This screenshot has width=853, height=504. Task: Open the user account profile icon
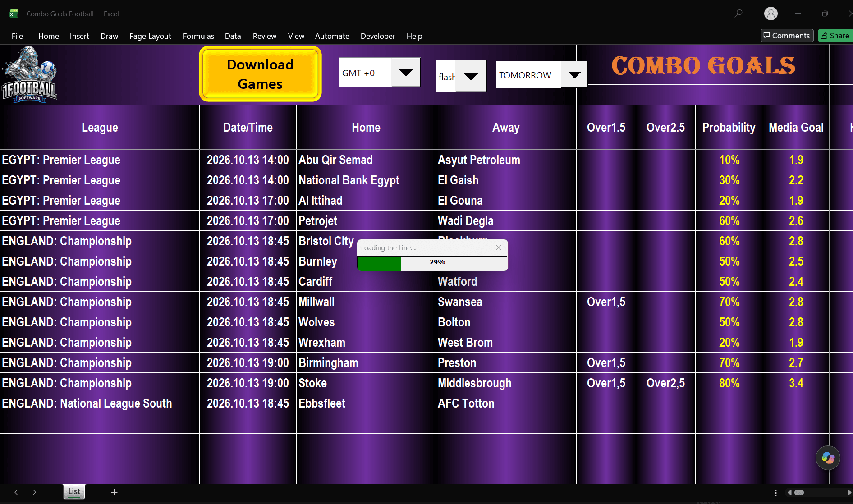(771, 14)
